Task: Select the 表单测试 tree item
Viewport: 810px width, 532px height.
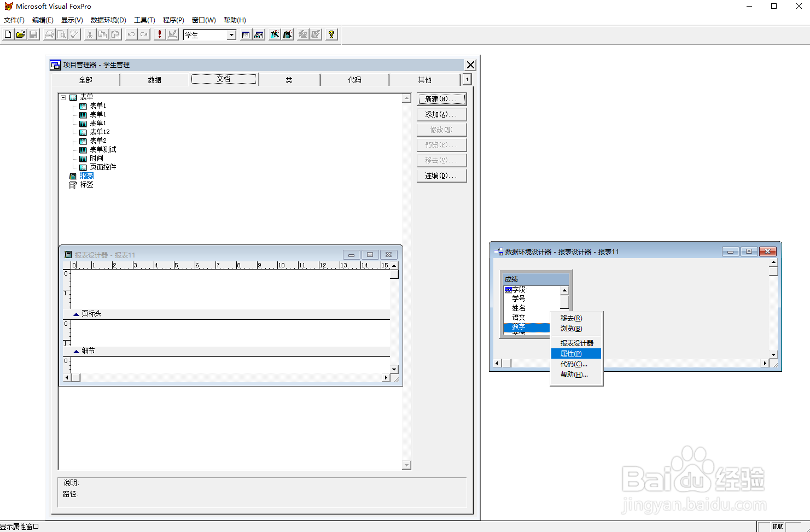Action: tap(103, 150)
